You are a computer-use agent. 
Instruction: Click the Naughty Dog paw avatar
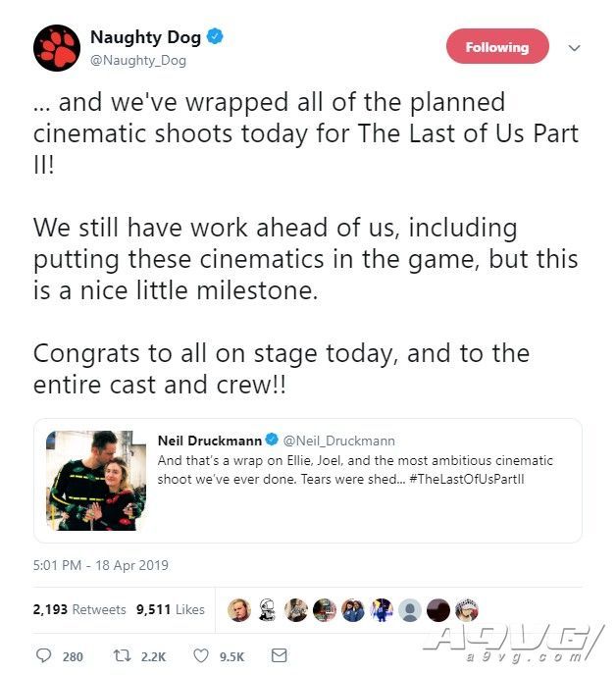point(56,48)
